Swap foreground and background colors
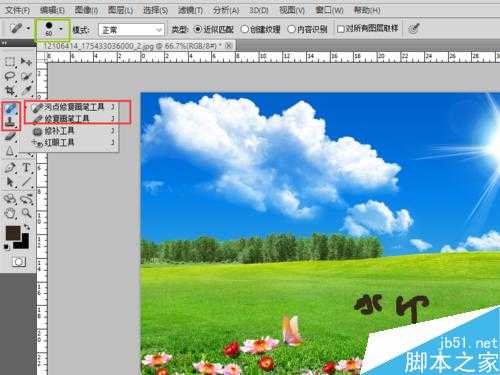This screenshot has width=500, height=375. [x=27, y=227]
